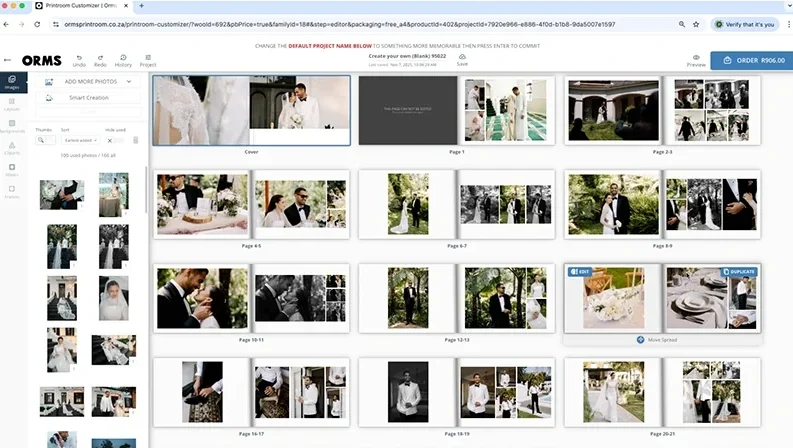The width and height of the screenshot is (793, 448).
Task: Open the Sort 'Earliest added' dropdown
Action: tap(80, 140)
